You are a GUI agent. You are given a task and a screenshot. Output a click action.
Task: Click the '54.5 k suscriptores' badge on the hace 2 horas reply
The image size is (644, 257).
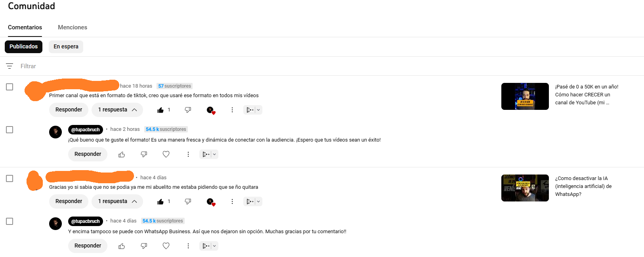tap(166, 129)
